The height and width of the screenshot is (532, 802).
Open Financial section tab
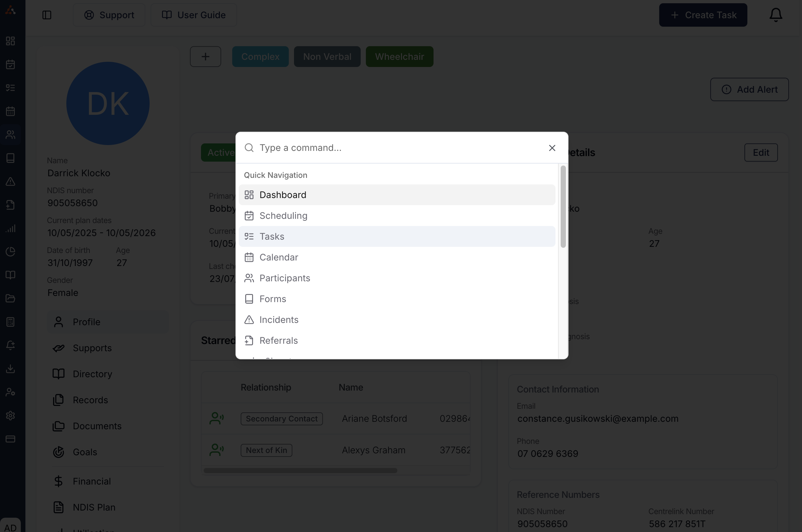click(108, 482)
